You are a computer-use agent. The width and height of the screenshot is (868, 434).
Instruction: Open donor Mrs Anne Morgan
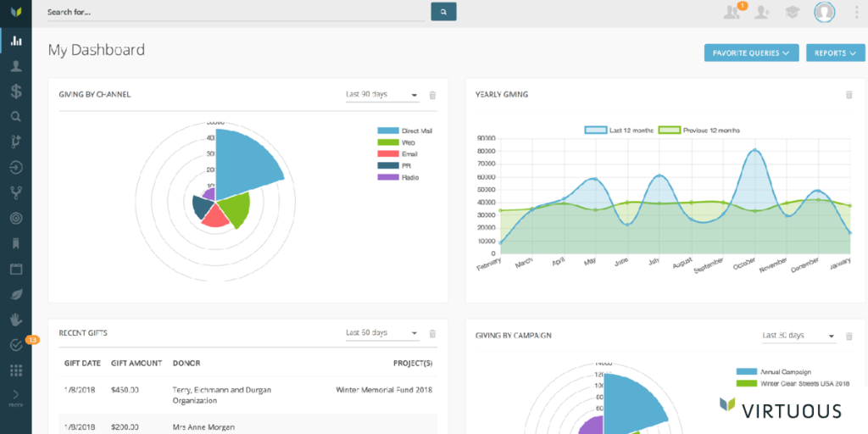[x=203, y=427]
